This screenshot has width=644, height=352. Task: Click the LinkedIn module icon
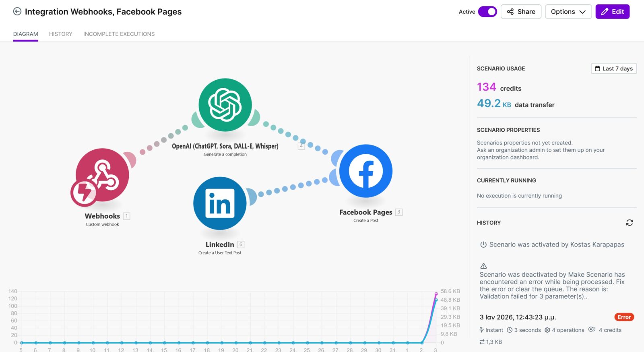click(220, 203)
